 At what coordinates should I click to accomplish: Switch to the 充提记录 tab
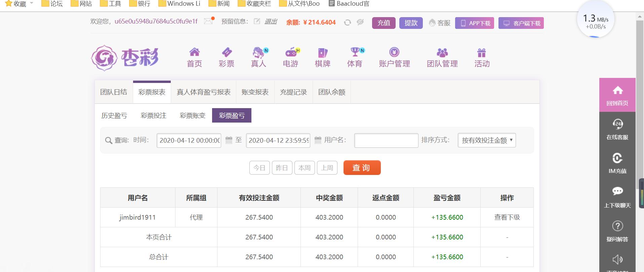[x=293, y=92]
